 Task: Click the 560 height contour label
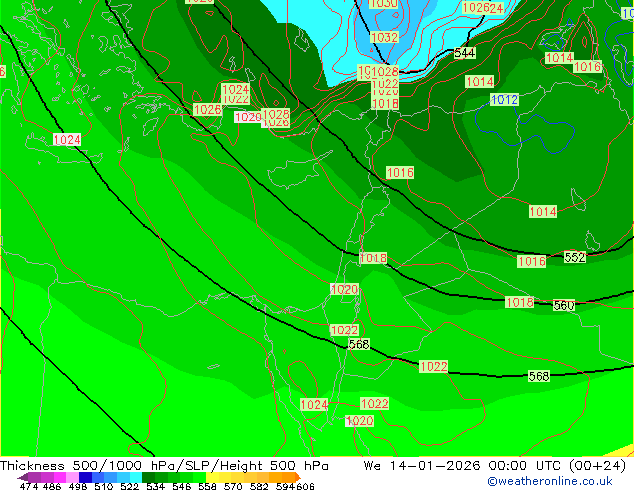(x=564, y=305)
